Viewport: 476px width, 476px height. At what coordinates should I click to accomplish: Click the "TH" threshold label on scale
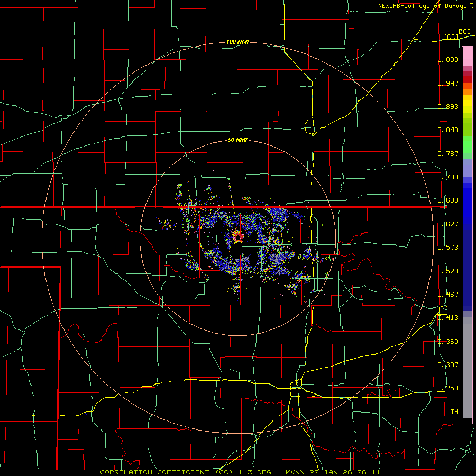[454, 412]
